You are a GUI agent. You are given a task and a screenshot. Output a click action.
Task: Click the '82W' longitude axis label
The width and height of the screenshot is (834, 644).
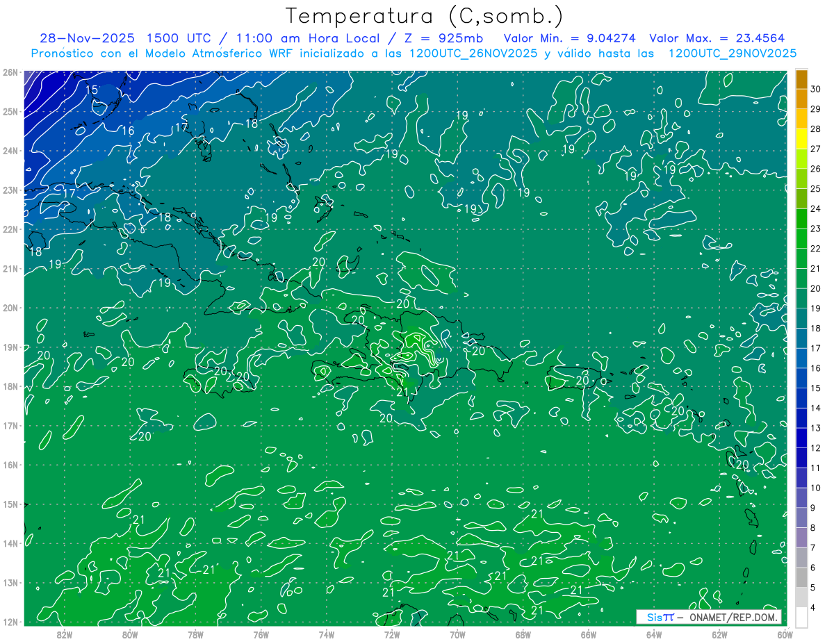click(65, 634)
